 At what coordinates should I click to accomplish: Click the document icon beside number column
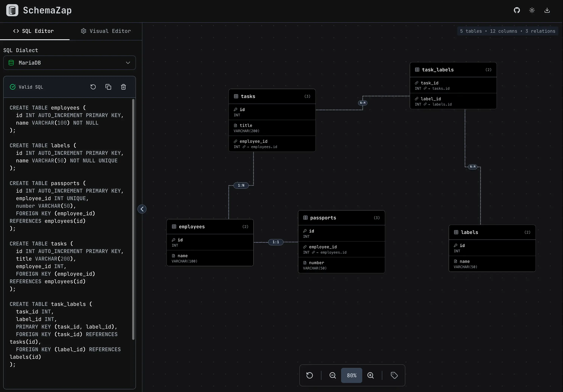(x=305, y=263)
